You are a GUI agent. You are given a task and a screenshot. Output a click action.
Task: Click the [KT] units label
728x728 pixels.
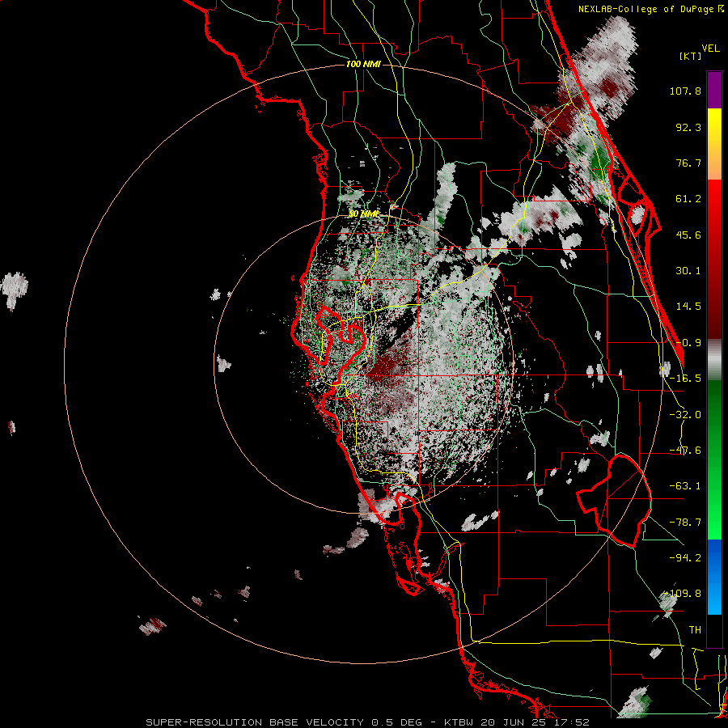[x=691, y=56]
